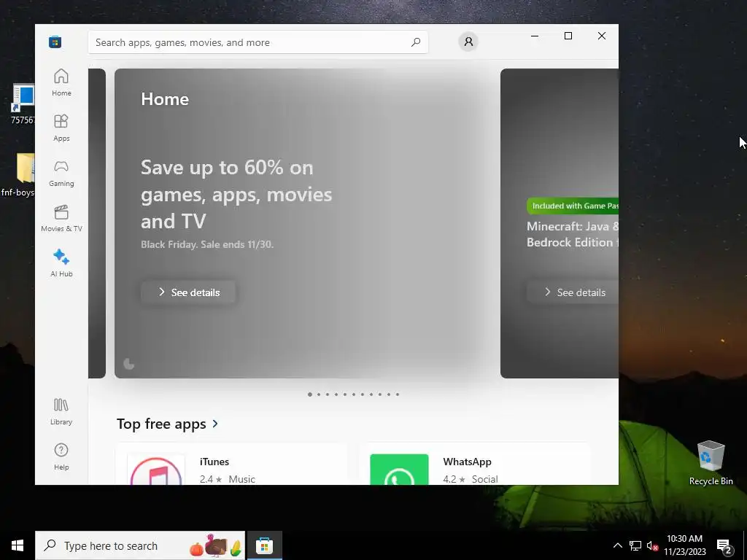Image resolution: width=747 pixels, height=560 pixels.
Task: Click the magnifier search icon in Store
Action: [415, 42]
